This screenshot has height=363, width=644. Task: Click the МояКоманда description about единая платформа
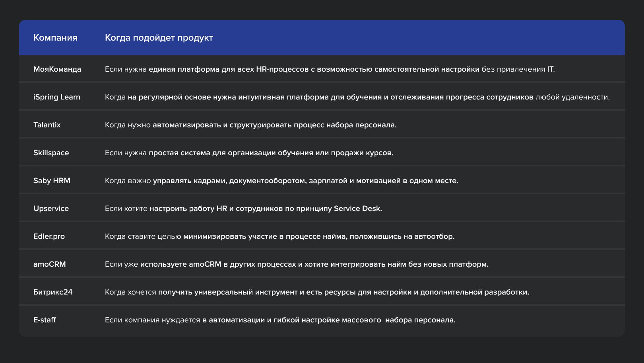point(330,69)
